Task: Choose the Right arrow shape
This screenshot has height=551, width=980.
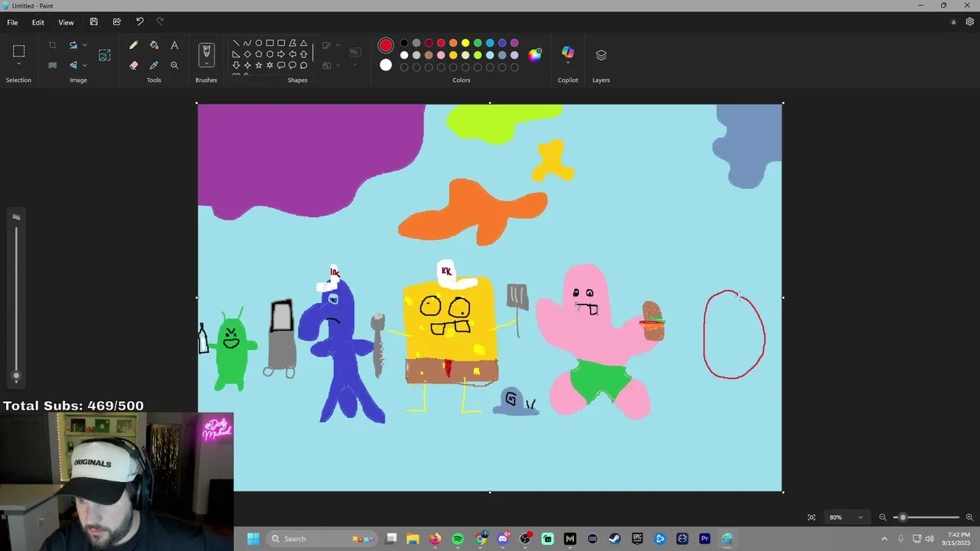Action: tap(281, 54)
